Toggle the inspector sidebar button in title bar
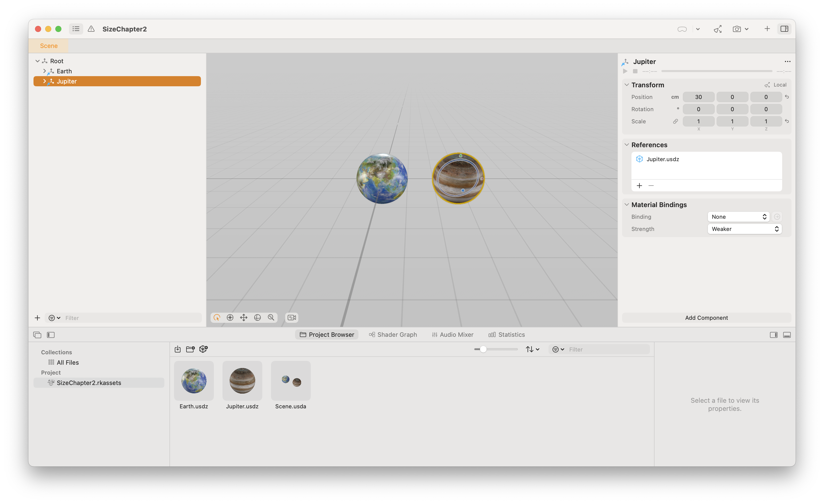The width and height of the screenshot is (824, 504). (784, 29)
